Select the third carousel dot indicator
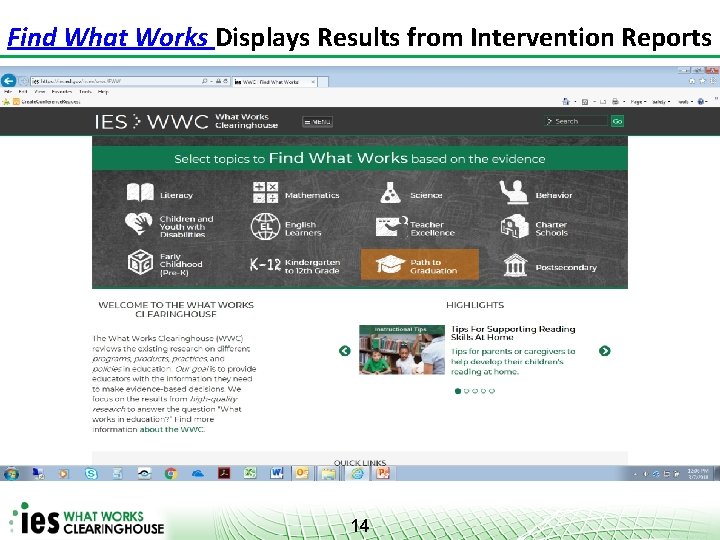This screenshot has height=540, width=720. [x=475, y=391]
